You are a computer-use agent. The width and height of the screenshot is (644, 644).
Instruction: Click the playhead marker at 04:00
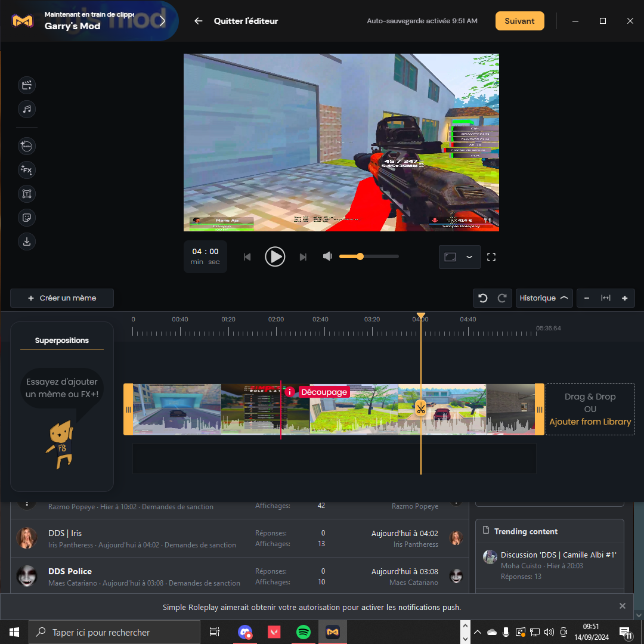pos(420,315)
